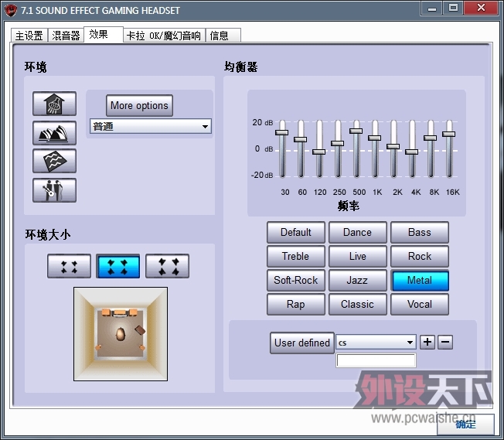This screenshot has width=504, height=440.
Task: Click the preset name text field
Action: (376, 360)
